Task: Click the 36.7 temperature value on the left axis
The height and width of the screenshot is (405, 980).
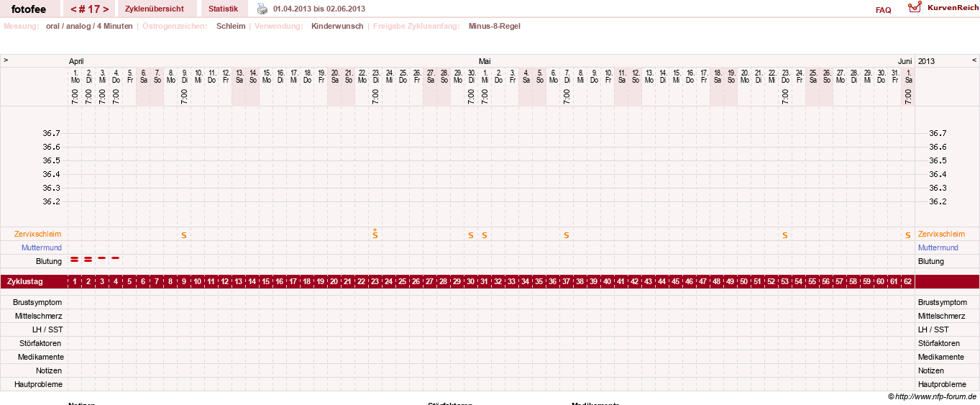Action: [51, 134]
